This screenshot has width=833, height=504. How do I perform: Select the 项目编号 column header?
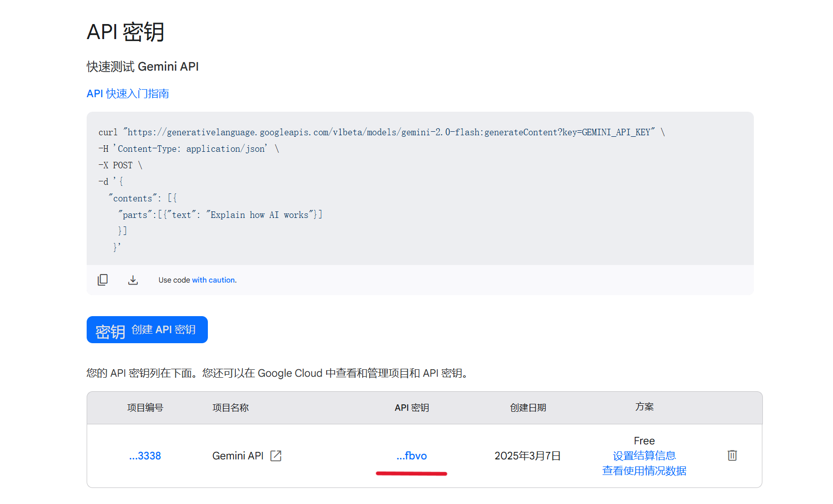pos(145,408)
